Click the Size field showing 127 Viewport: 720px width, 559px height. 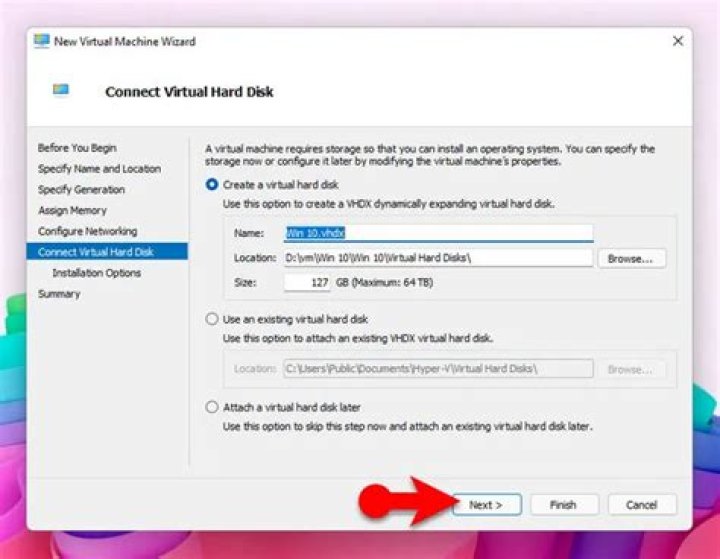307,282
